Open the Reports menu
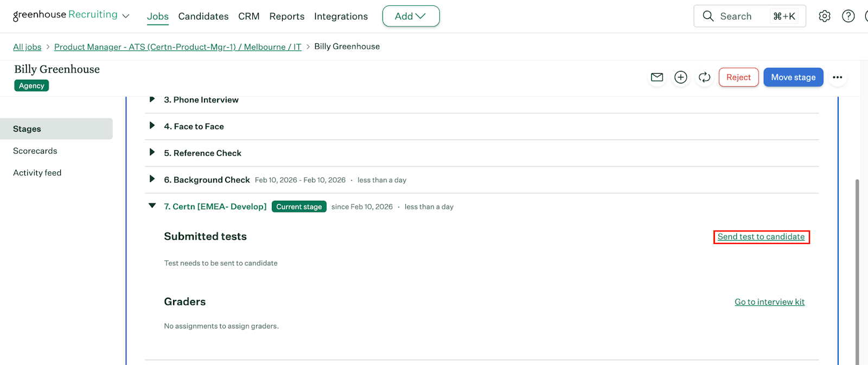 coord(286,16)
